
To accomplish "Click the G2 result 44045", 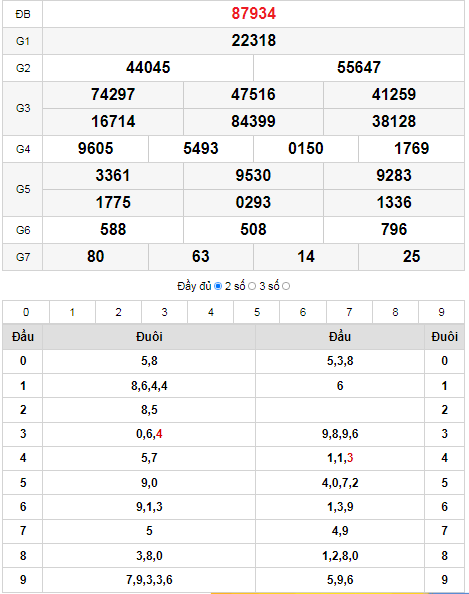I will click(148, 67).
